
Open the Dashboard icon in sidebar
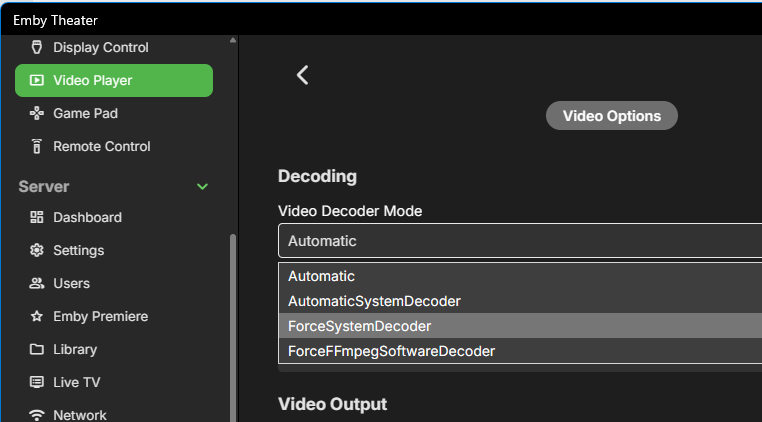tap(37, 217)
